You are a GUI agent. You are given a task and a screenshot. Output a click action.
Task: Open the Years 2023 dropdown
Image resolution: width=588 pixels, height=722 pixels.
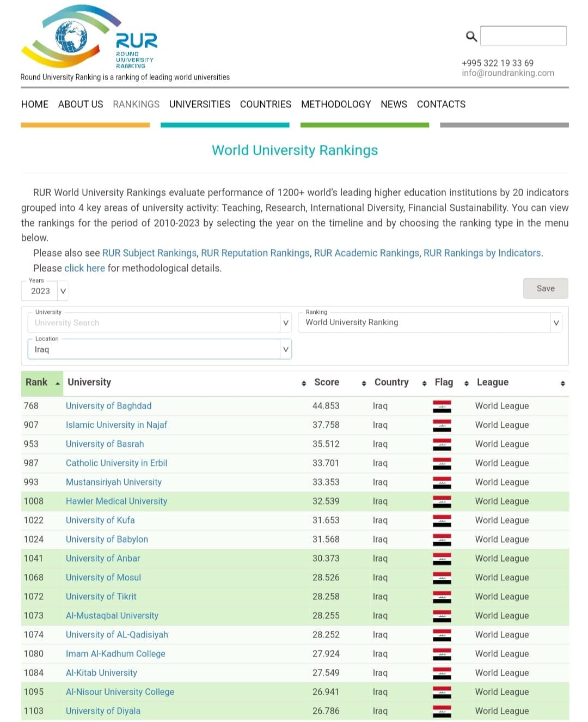tap(45, 291)
